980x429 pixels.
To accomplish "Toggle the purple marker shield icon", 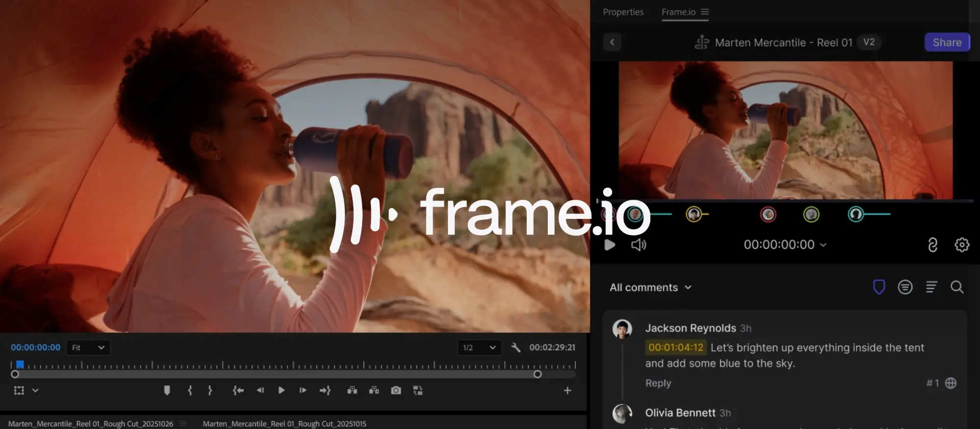I will (x=879, y=287).
